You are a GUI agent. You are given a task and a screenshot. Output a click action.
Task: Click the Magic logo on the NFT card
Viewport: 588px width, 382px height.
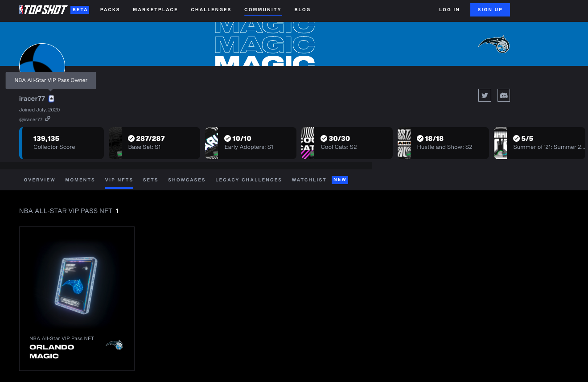coord(114,344)
